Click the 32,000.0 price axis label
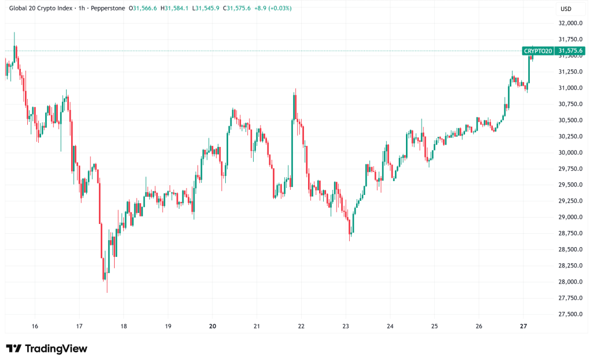Screen dimensions: 593x364 point(569,23)
